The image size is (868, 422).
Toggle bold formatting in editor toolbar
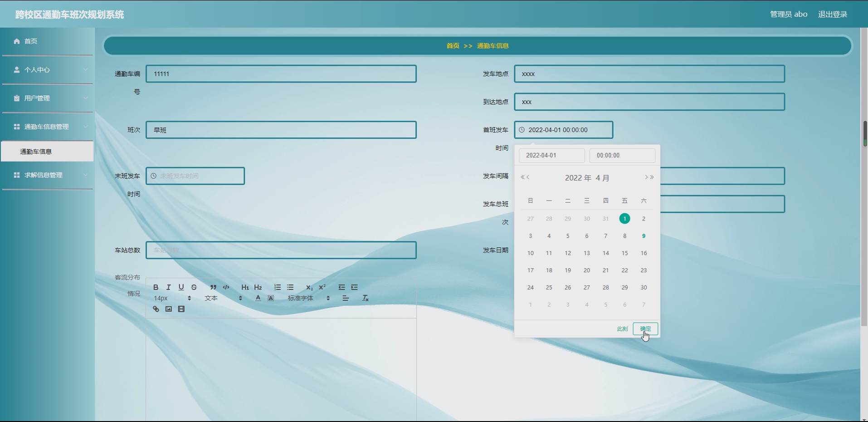pos(156,287)
